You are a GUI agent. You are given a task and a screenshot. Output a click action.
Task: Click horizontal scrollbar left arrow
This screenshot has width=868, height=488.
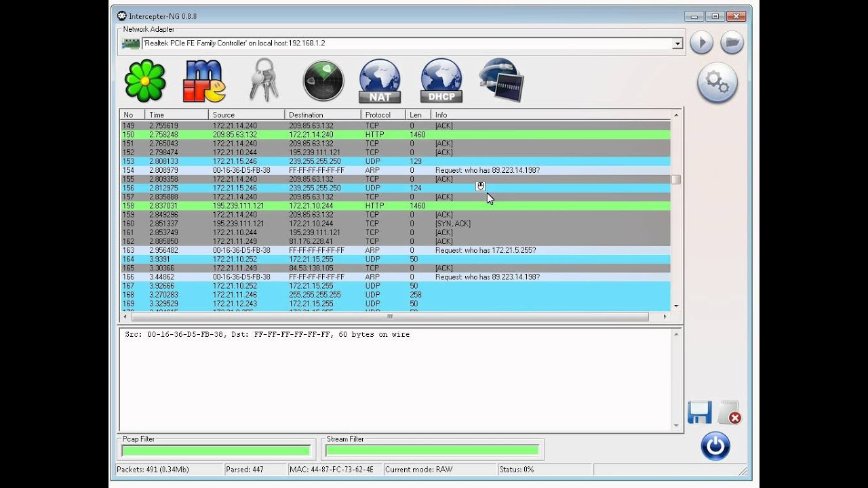pos(125,317)
